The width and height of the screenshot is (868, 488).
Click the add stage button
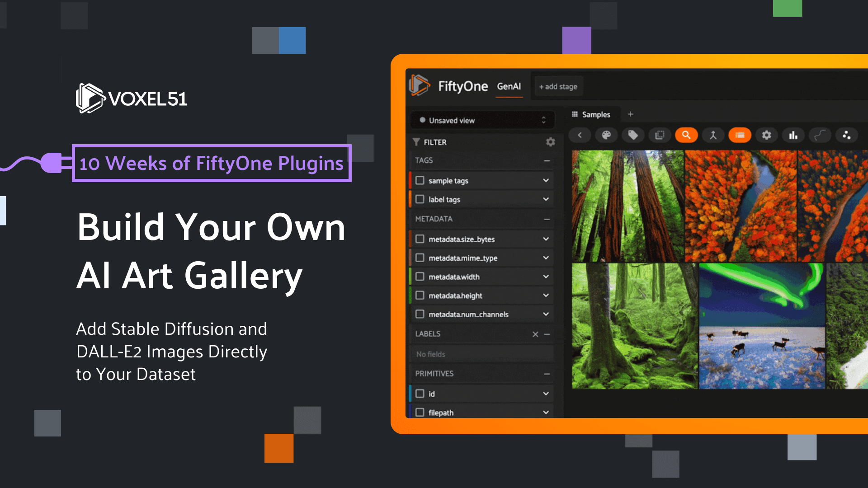[x=558, y=86]
